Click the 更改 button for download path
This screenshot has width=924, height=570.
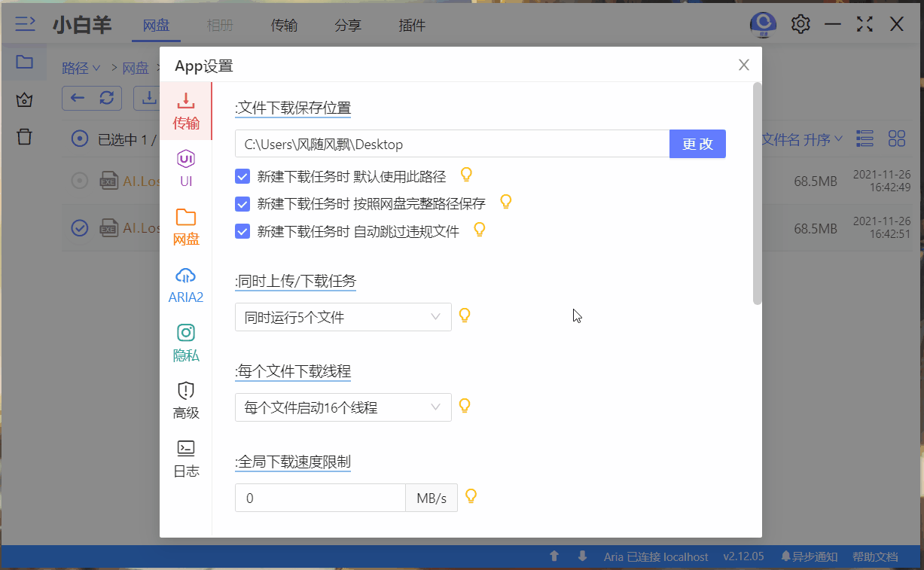point(697,144)
